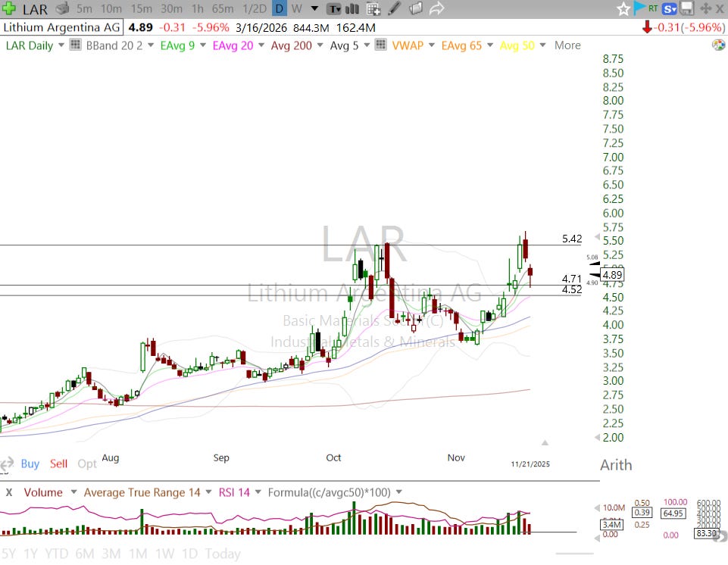This screenshot has width=728, height=565.
Task: Click the save floppy disk icon
Action: click(686, 8)
